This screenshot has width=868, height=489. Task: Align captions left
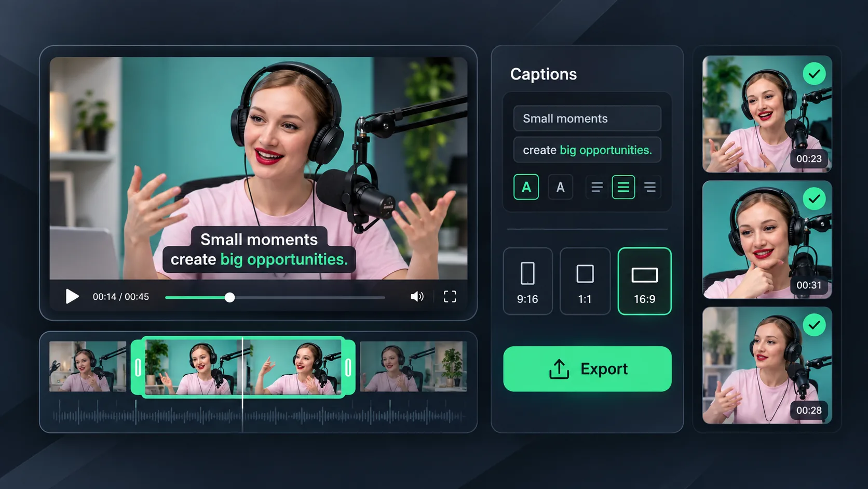(597, 187)
